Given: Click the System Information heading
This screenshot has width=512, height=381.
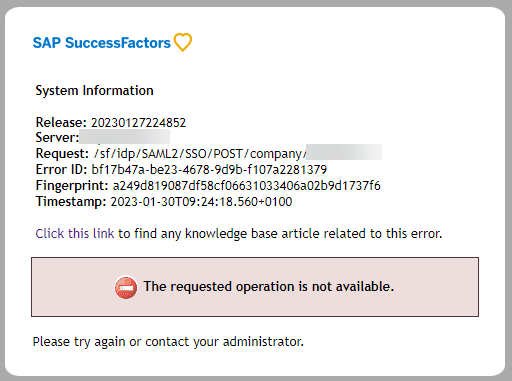Looking at the screenshot, I should [94, 91].
